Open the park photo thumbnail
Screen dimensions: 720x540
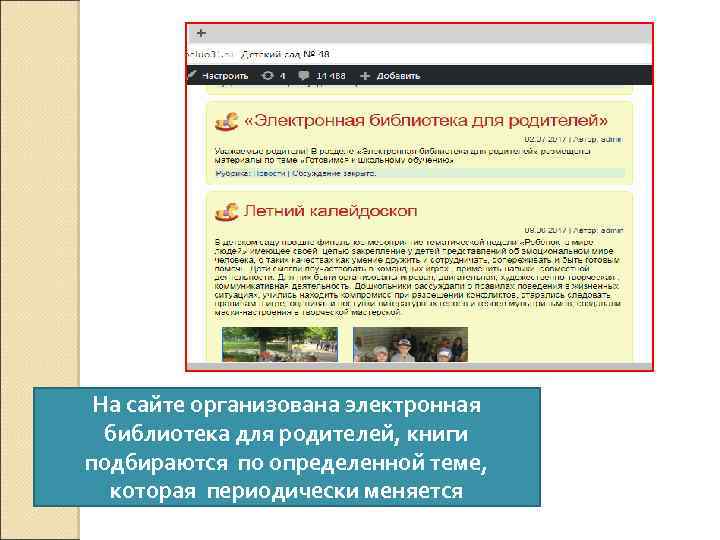coord(280,344)
